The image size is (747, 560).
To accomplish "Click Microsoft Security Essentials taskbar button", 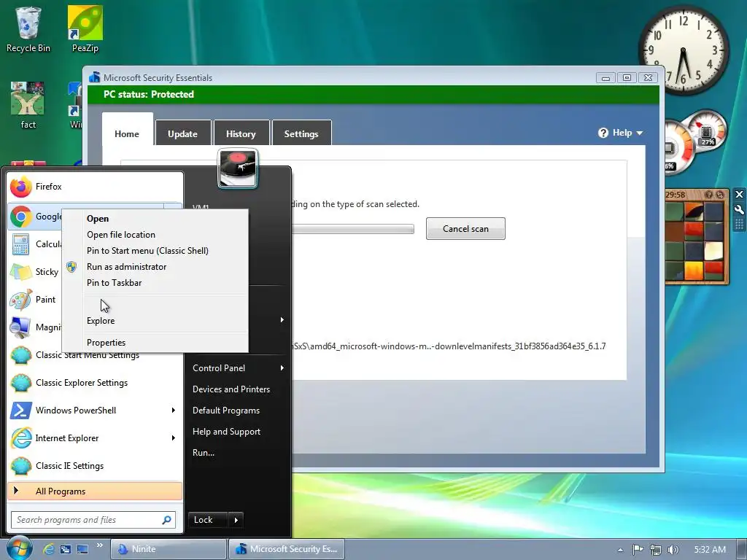I will 286,549.
